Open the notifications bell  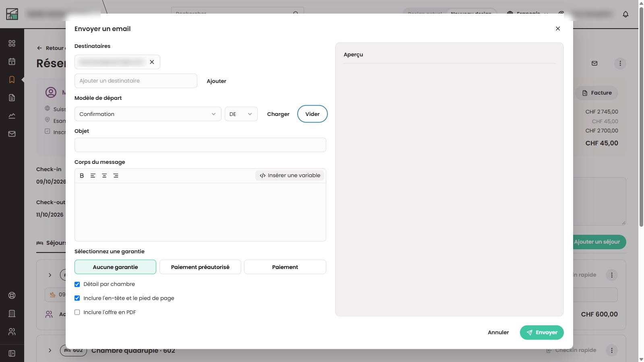tap(625, 14)
